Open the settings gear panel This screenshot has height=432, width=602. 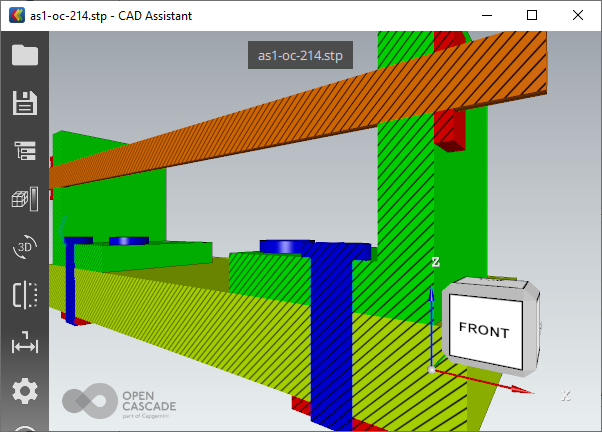[x=25, y=391]
